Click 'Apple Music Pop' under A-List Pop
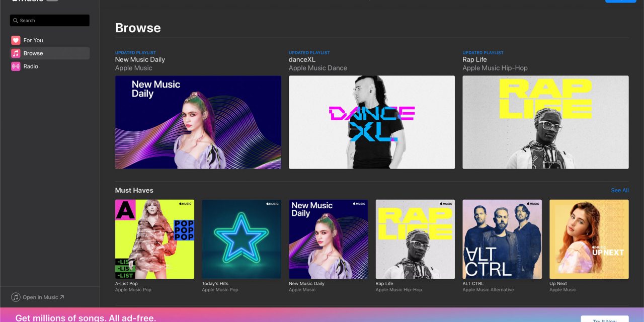 (133, 290)
